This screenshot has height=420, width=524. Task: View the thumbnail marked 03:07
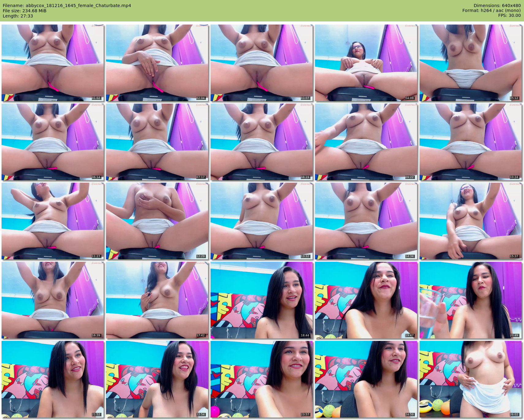(262, 63)
